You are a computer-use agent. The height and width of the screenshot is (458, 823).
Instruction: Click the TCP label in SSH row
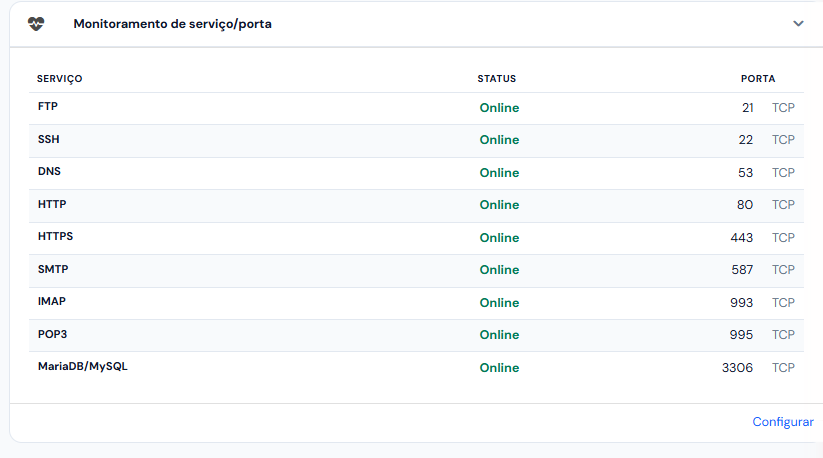[x=783, y=140]
